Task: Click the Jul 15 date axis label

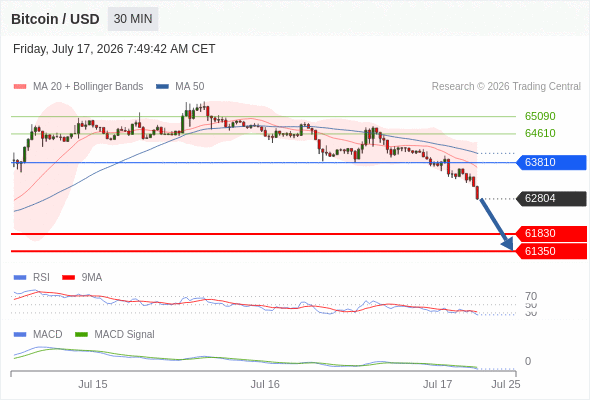Action: click(x=93, y=384)
